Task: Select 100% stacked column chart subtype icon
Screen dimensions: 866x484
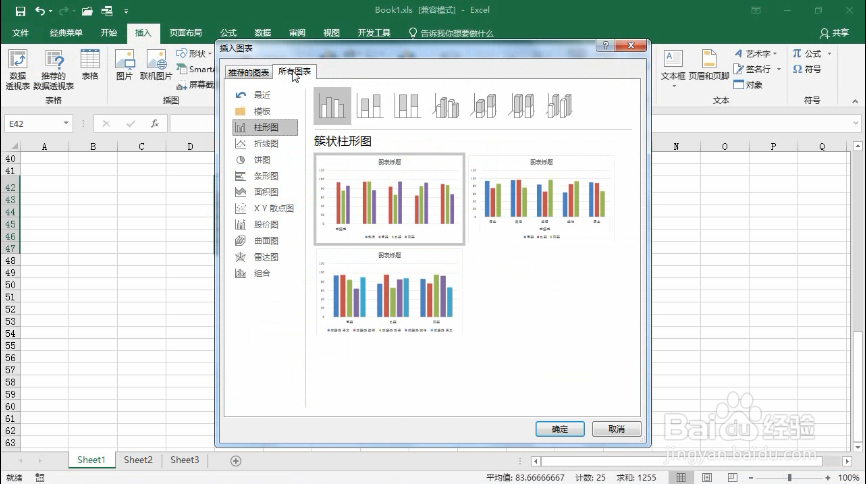Action: pyautogui.click(x=408, y=105)
